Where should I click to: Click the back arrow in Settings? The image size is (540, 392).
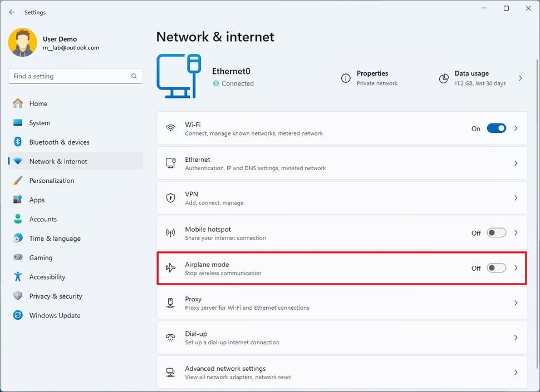coord(12,12)
